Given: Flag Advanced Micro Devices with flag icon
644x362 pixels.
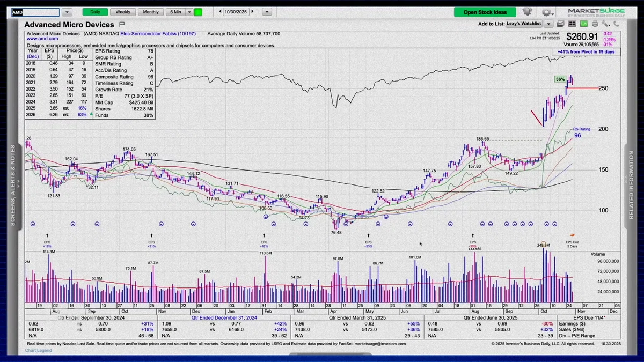Looking at the screenshot, I should (x=122, y=24).
